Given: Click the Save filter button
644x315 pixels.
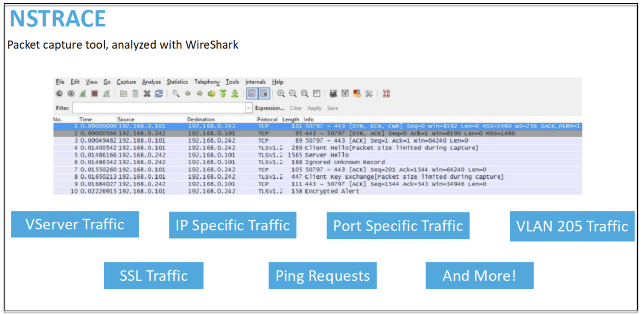Looking at the screenshot, I should click(x=333, y=108).
